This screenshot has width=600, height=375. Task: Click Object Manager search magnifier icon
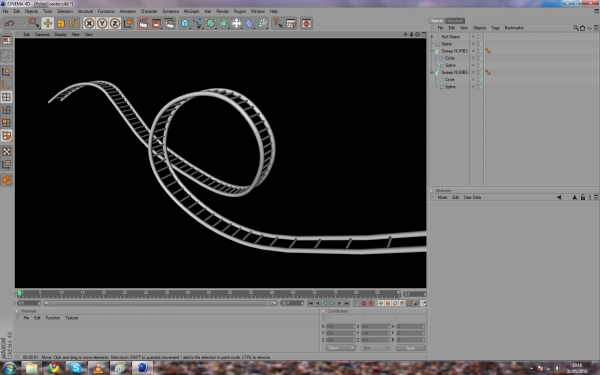click(x=576, y=28)
